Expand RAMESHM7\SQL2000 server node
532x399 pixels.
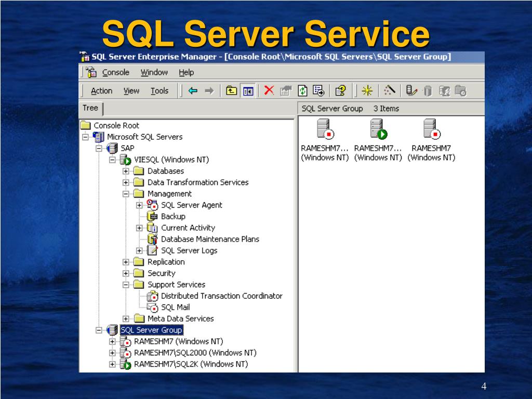pyautogui.click(x=112, y=353)
